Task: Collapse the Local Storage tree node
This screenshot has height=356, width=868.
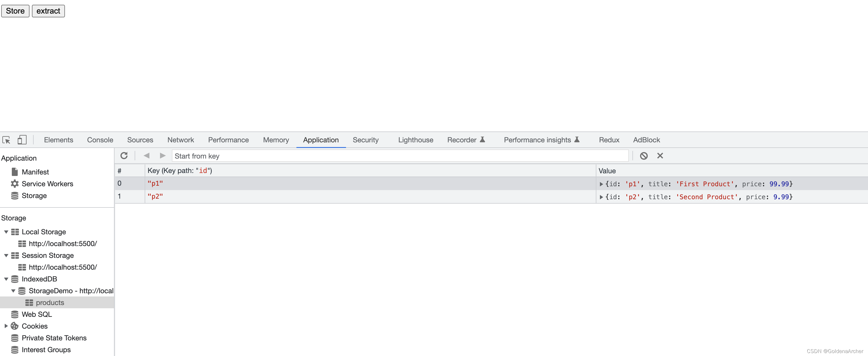Action: pyautogui.click(x=6, y=232)
